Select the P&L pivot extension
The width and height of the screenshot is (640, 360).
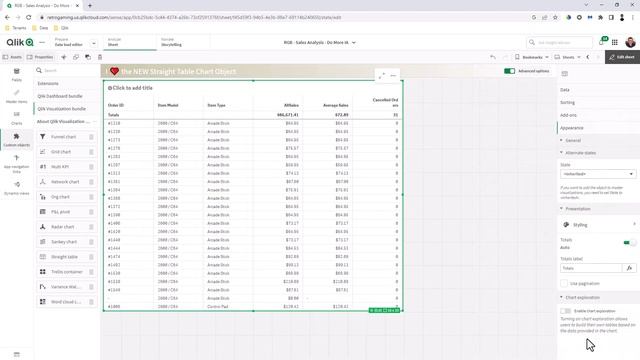click(x=67, y=212)
